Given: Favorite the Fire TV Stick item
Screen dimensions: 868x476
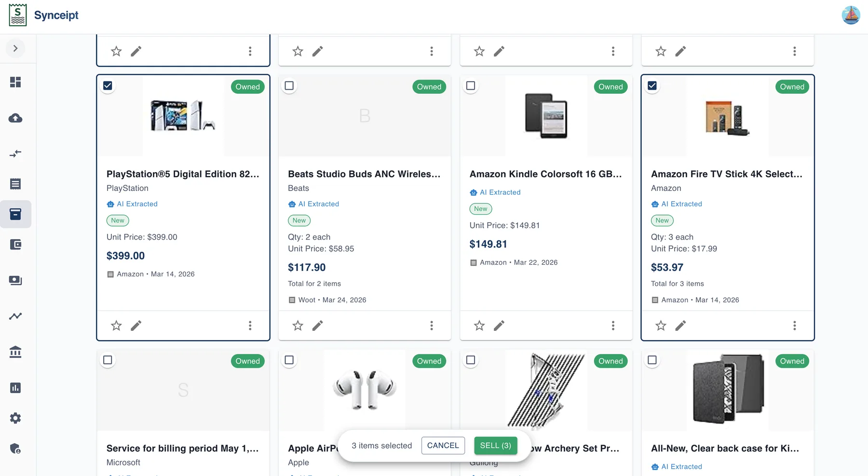Looking at the screenshot, I should click(x=661, y=326).
